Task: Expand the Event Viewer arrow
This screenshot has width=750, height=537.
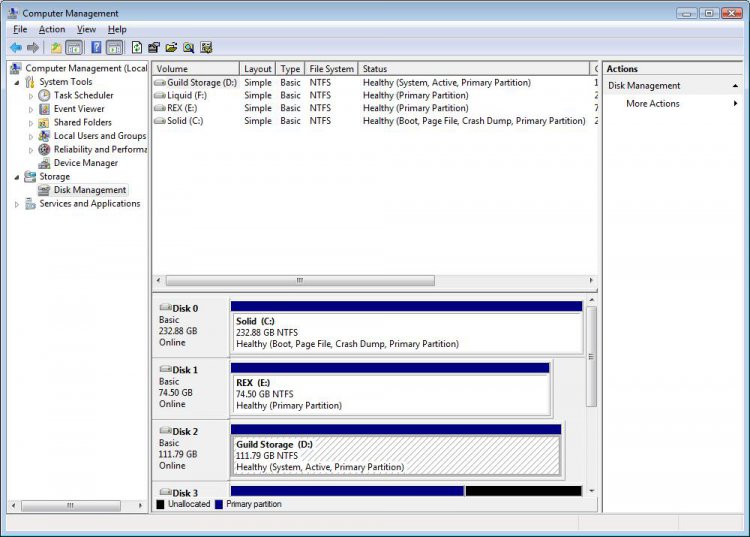Action: point(31,109)
